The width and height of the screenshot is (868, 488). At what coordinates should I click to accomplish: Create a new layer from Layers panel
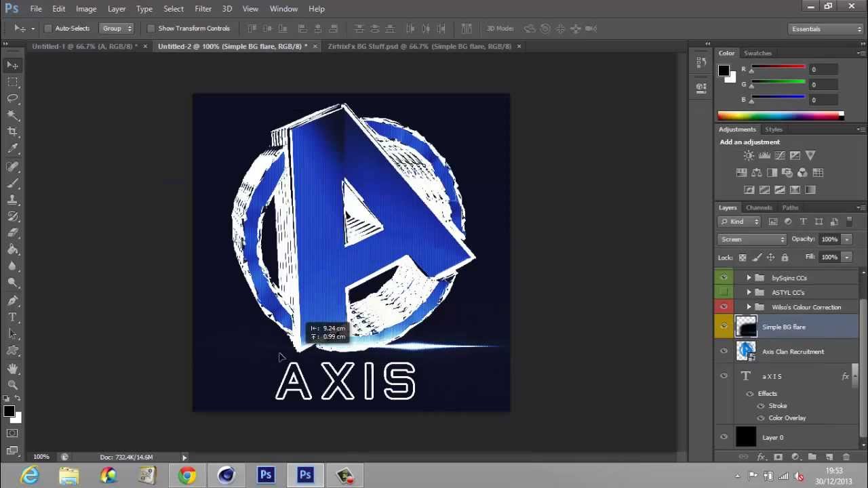tap(829, 457)
